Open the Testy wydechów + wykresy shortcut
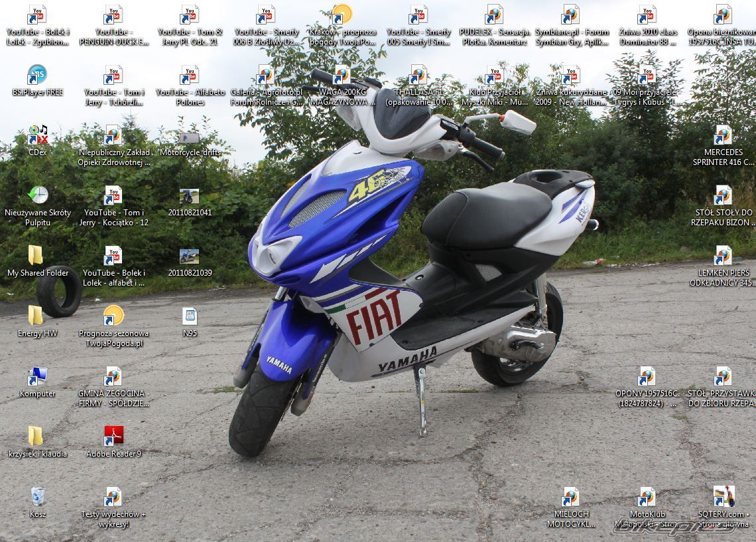This screenshot has width=756, height=542. point(113,497)
